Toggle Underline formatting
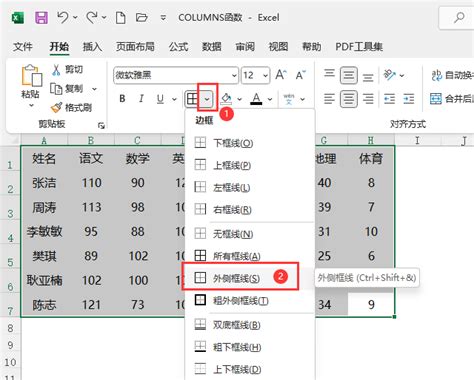This screenshot has width=474, height=380. (x=160, y=99)
